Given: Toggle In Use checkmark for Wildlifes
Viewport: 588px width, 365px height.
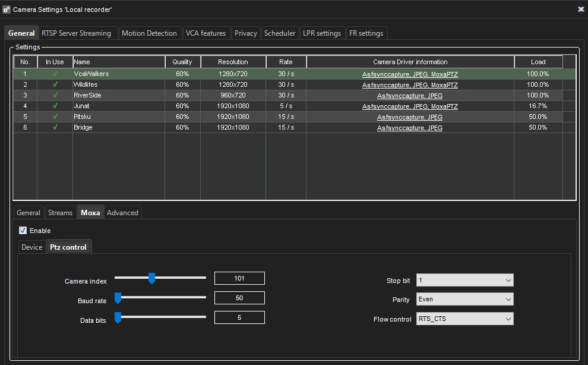Looking at the screenshot, I should (x=55, y=85).
